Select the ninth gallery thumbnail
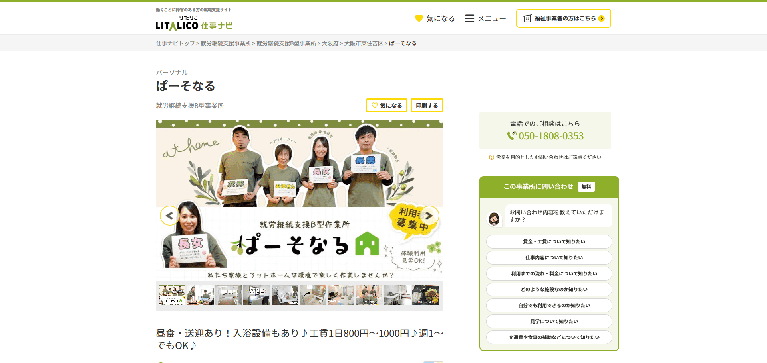 click(397, 295)
